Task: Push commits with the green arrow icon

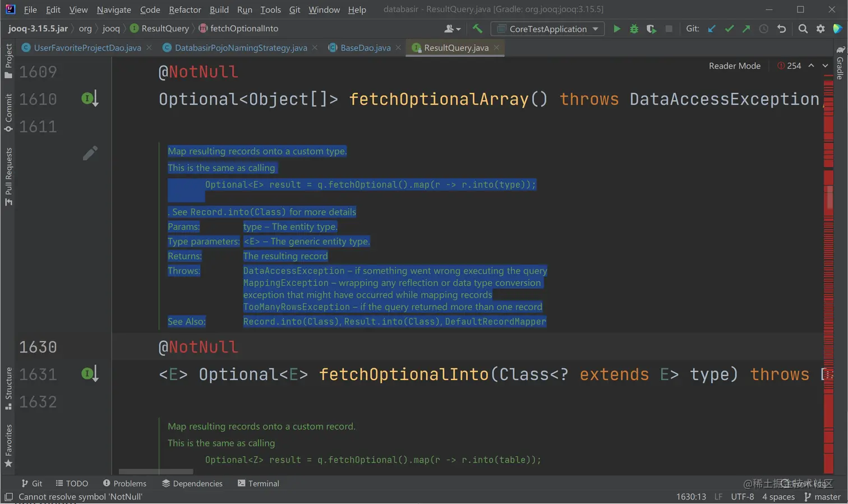Action: click(746, 29)
